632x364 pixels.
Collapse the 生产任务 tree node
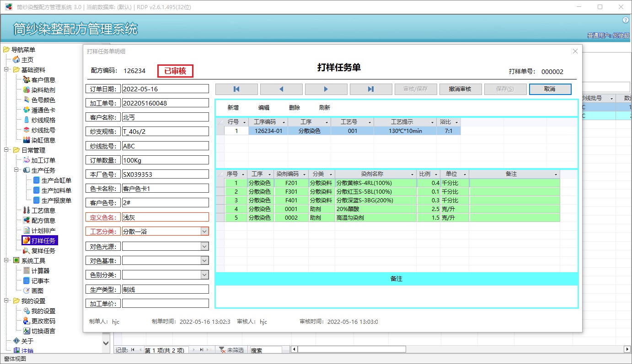(16, 170)
